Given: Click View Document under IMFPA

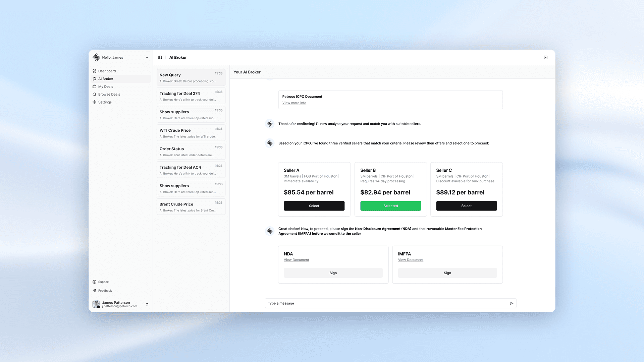Looking at the screenshot, I should point(411,260).
